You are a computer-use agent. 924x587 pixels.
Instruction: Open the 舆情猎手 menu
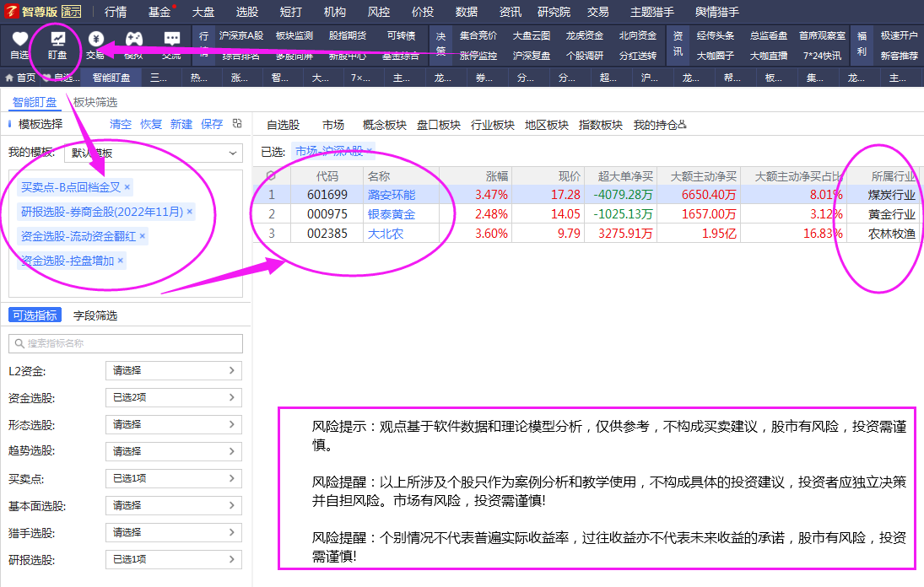tap(716, 12)
